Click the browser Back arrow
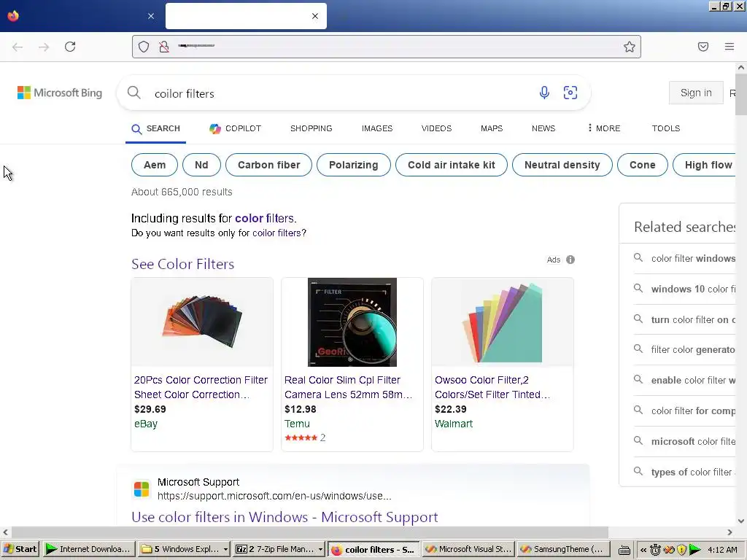Viewport: 747px width, 560px height. pos(18,47)
